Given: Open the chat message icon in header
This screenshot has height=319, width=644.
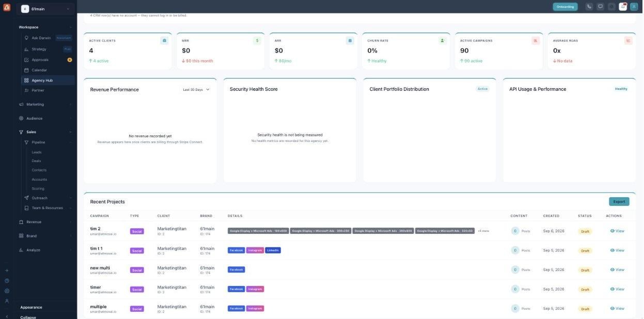Looking at the screenshot, I should point(601,7).
